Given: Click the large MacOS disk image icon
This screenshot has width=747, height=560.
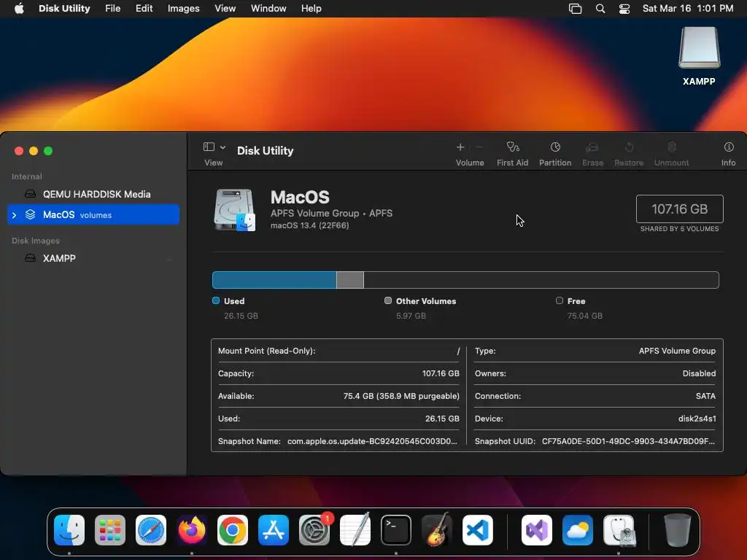Looking at the screenshot, I should click(234, 210).
